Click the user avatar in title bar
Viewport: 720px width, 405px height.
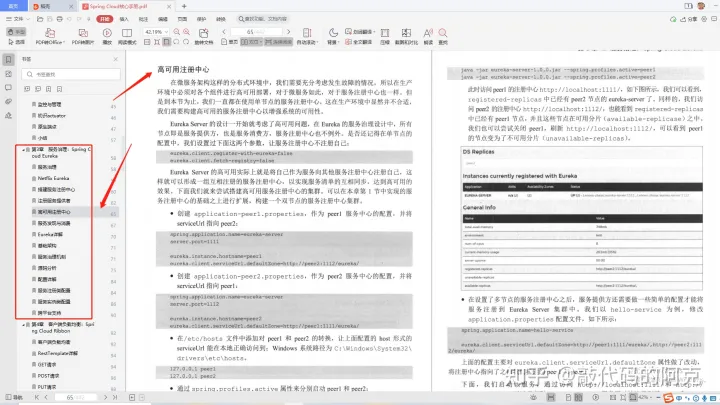701,6
